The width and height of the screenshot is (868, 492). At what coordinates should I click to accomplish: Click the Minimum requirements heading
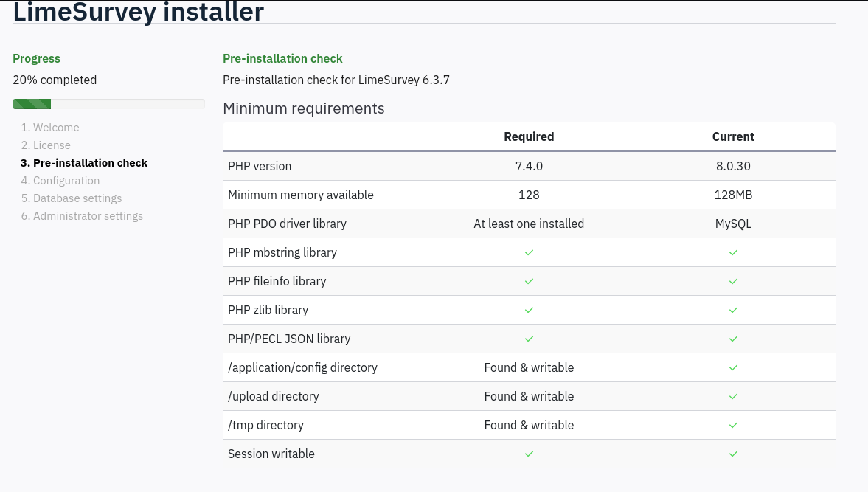pos(303,108)
